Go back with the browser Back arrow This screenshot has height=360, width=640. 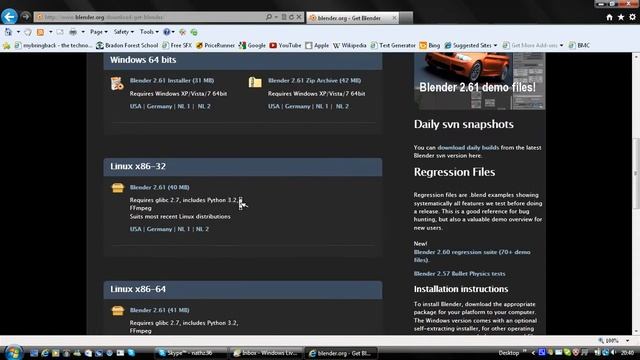click(x=9, y=17)
